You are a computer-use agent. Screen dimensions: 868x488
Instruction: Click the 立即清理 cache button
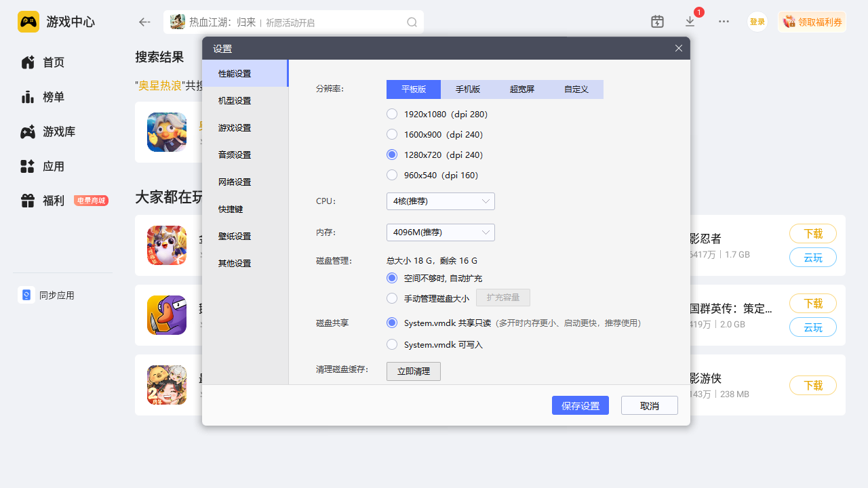point(413,371)
